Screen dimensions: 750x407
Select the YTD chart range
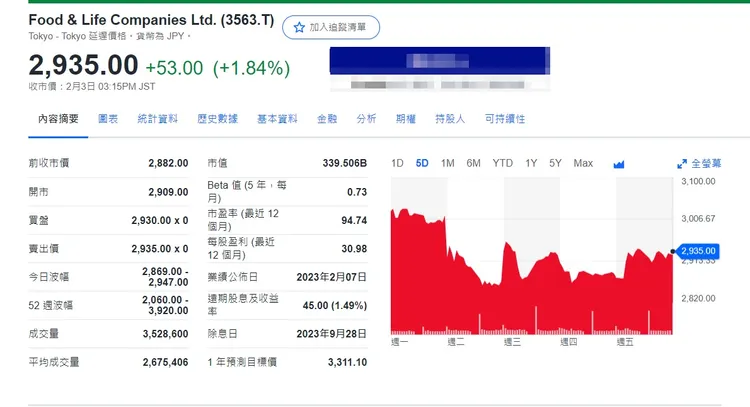tap(503, 163)
